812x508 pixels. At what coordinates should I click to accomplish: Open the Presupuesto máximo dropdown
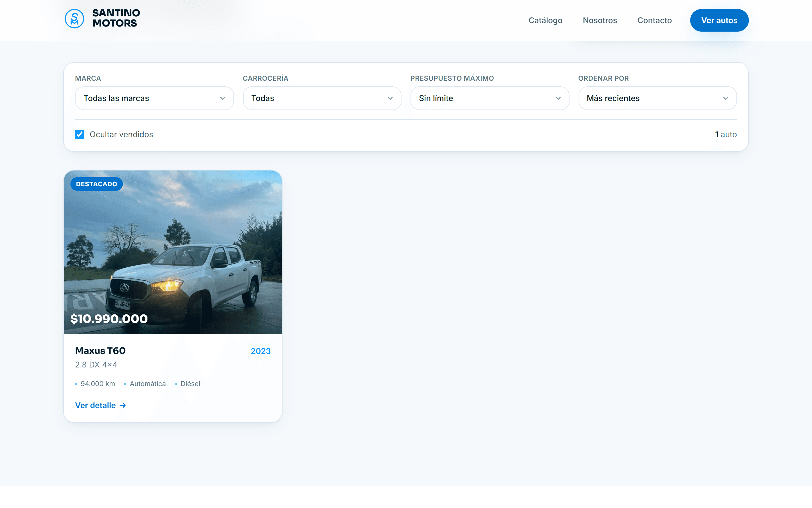click(x=490, y=98)
